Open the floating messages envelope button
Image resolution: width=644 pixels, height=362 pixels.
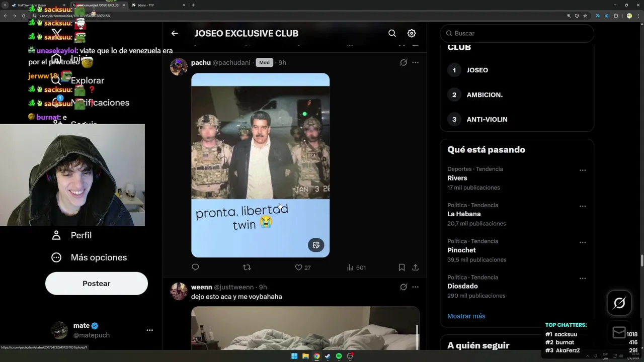tap(619, 332)
